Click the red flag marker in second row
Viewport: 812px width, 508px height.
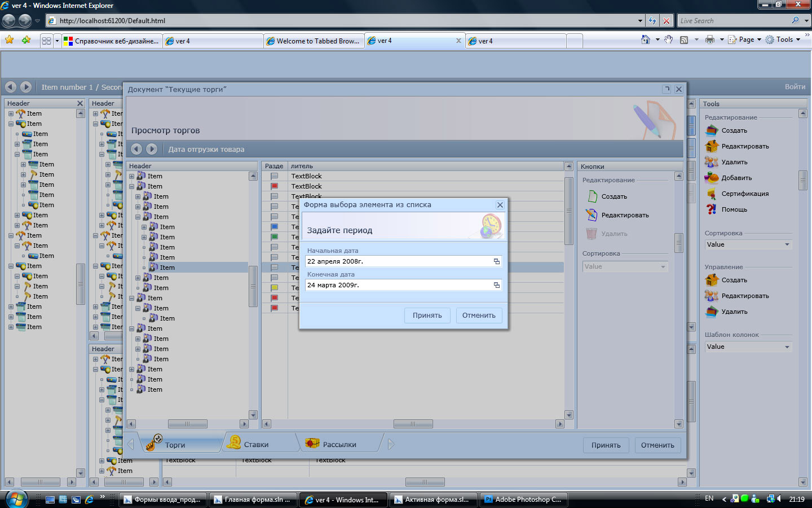click(275, 186)
